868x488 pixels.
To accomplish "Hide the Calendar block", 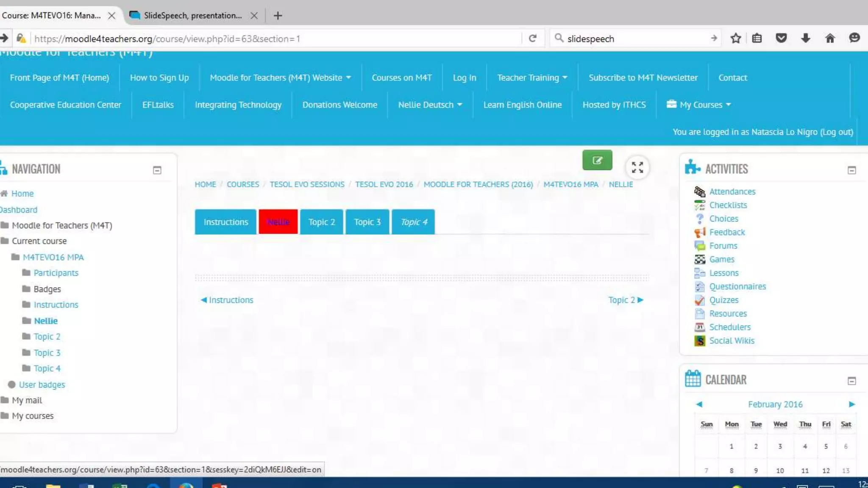I will pos(851,381).
